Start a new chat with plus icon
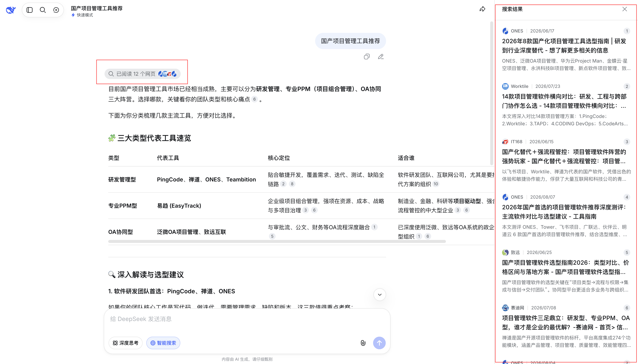 pos(56,10)
